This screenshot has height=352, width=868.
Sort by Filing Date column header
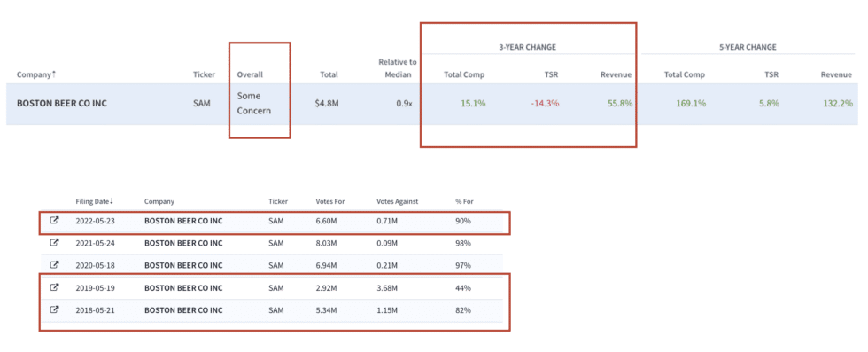[x=94, y=202]
